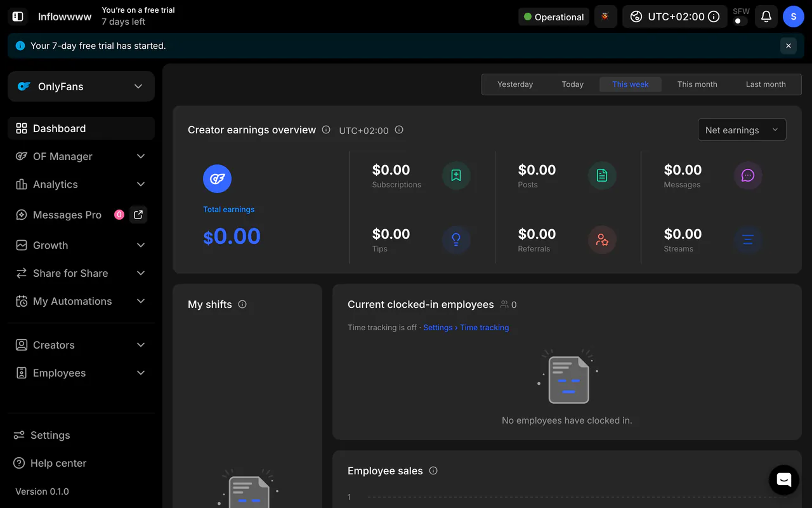Dismiss the free trial started banner

(789, 46)
